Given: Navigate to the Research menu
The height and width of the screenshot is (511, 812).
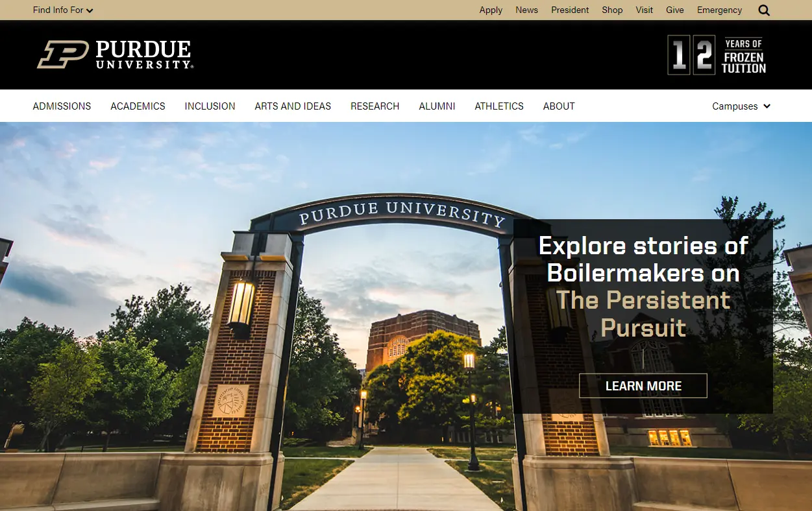Looking at the screenshot, I should (x=375, y=106).
